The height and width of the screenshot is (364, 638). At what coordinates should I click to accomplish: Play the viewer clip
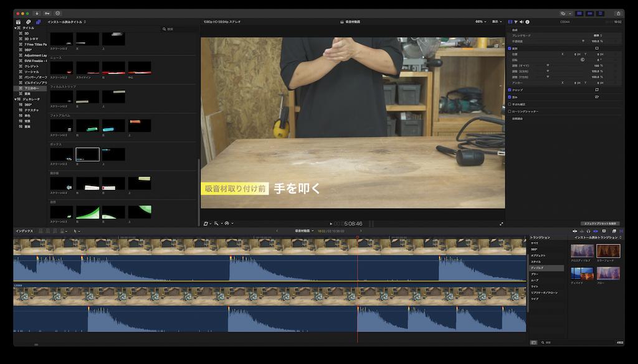coord(331,223)
